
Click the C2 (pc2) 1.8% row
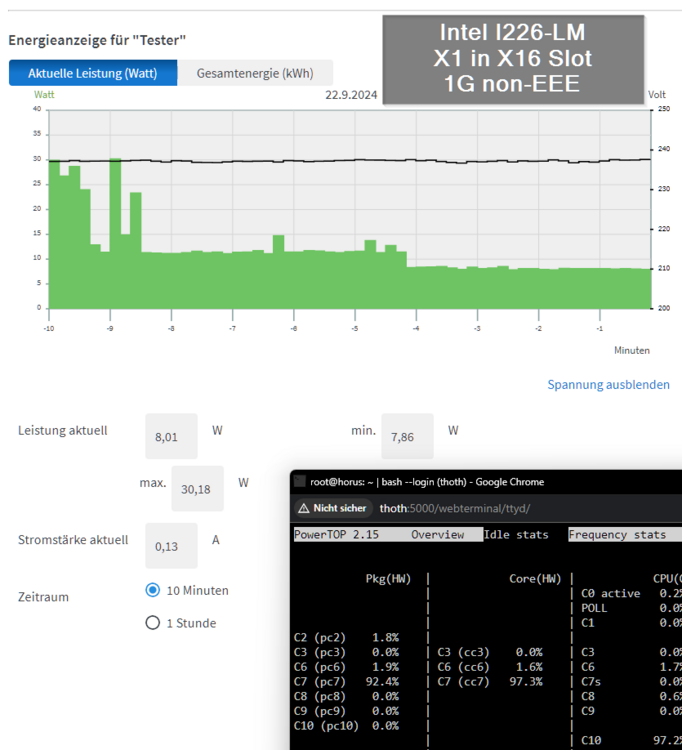[x=346, y=638]
